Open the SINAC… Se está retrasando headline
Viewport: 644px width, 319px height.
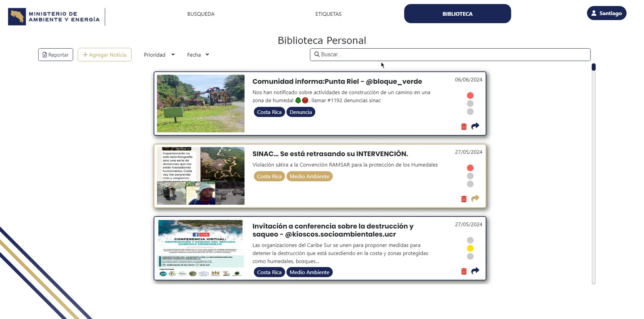coord(330,154)
